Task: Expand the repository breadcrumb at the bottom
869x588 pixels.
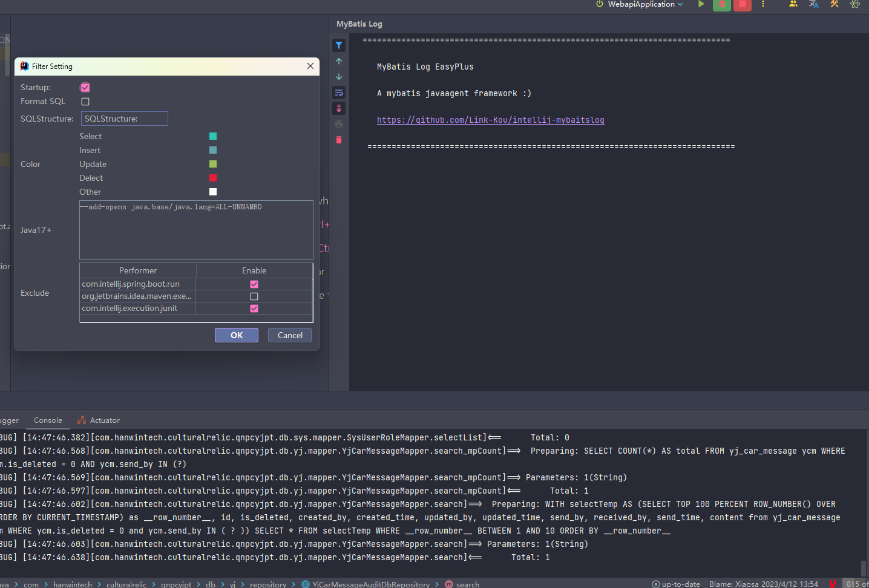Action: [x=268, y=584]
